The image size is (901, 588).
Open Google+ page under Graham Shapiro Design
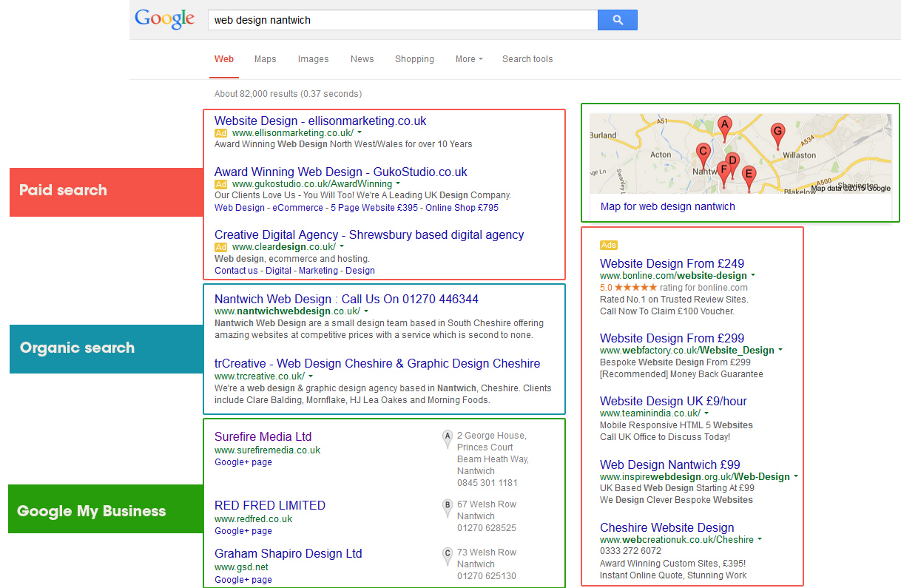pos(243,580)
